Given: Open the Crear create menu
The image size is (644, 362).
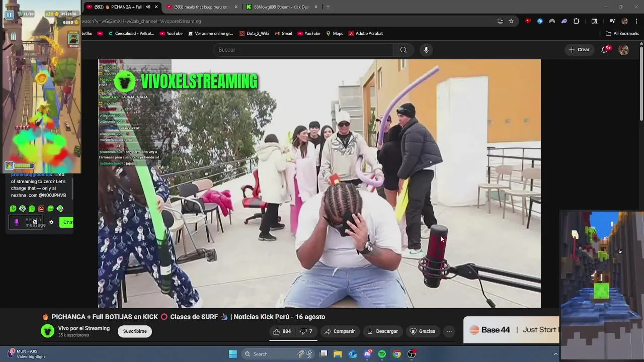Looking at the screenshot, I should (579, 50).
